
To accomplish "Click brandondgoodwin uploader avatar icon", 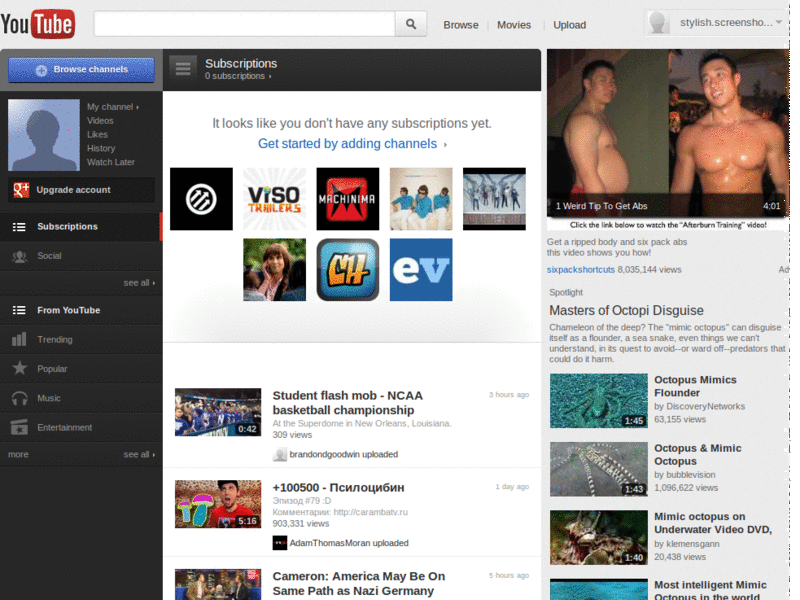I will pos(280,454).
